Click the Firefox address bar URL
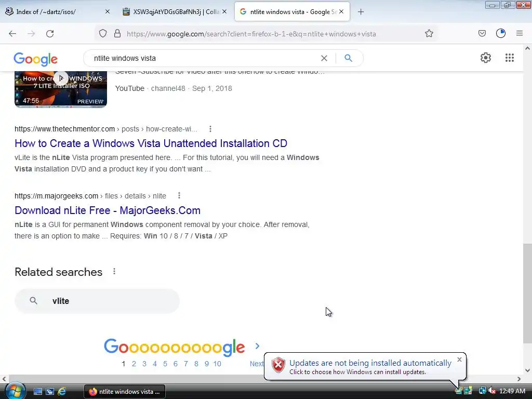This screenshot has width=532, height=399. [251, 34]
